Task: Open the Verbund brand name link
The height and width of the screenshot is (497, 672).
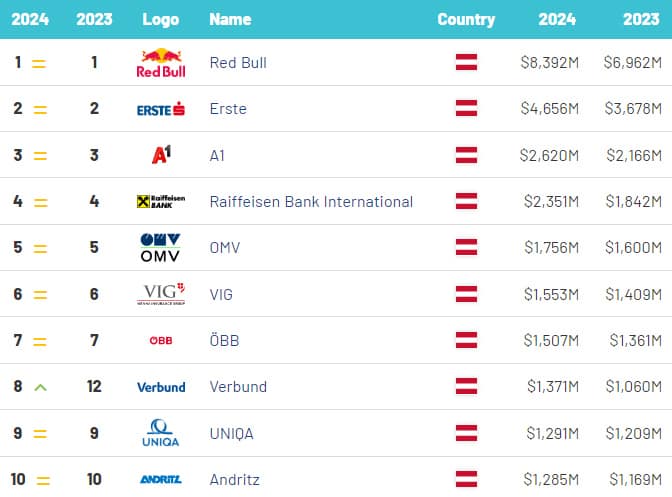Action: [238, 387]
